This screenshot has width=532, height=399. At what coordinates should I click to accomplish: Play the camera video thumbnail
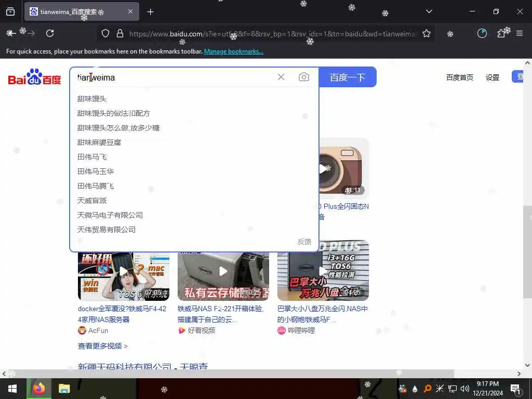[344, 168]
